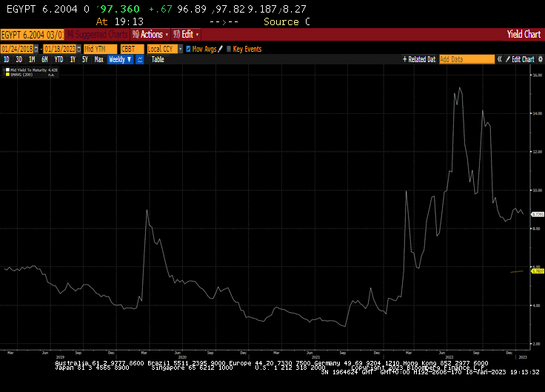Screen dimensions: 545x392
Task: Select the 1M time range
Action: point(32,59)
